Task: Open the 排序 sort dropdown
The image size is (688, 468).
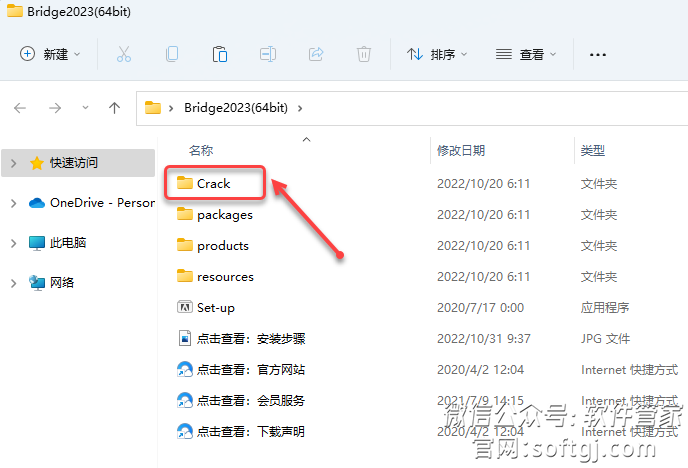Action: click(x=437, y=54)
